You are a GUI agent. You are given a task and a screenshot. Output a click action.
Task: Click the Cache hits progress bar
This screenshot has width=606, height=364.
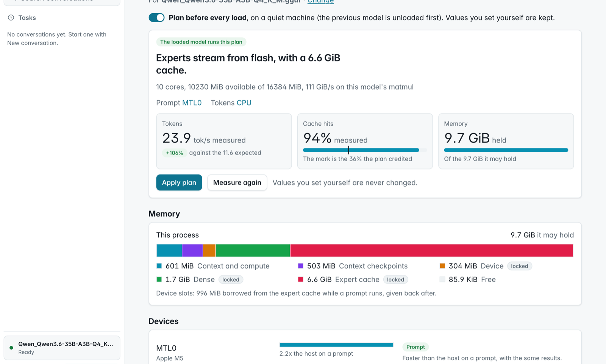click(x=365, y=150)
